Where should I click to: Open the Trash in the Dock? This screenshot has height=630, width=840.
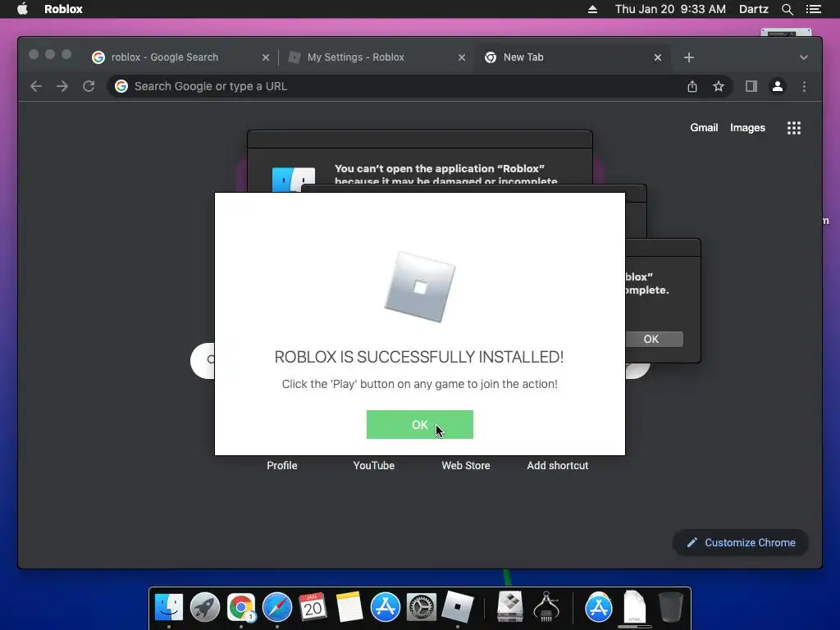pyautogui.click(x=670, y=608)
